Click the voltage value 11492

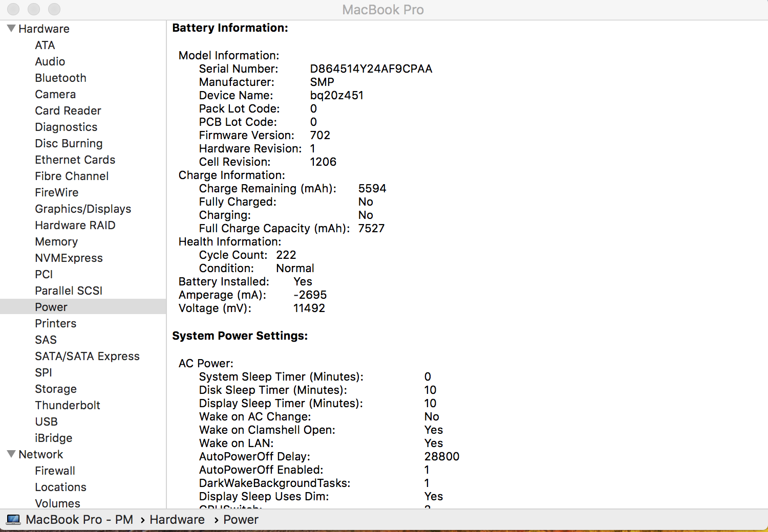pyautogui.click(x=309, y=308)
